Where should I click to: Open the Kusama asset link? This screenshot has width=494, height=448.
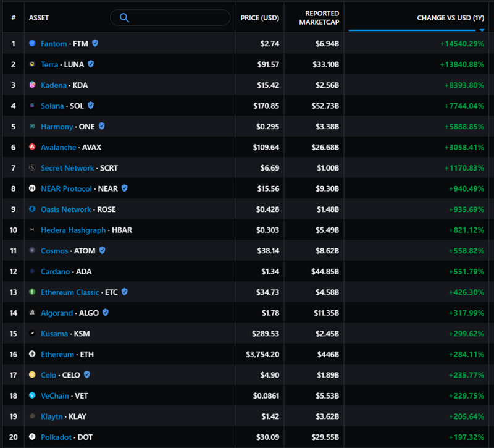pos(54,334)
